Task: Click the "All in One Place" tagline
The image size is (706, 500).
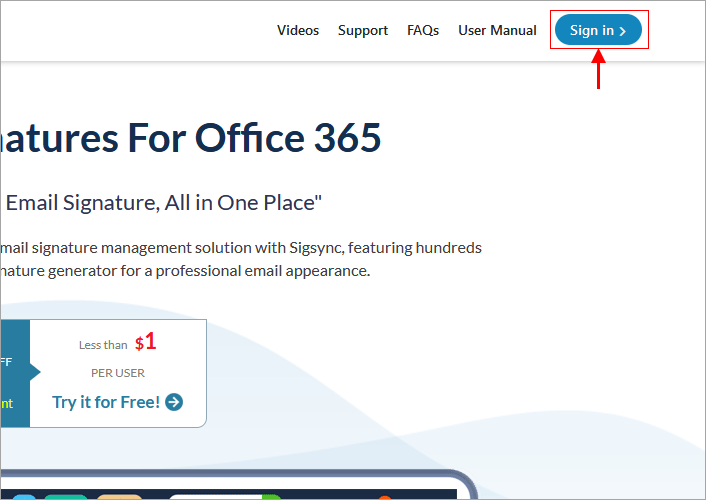Action: coord(163,203)
